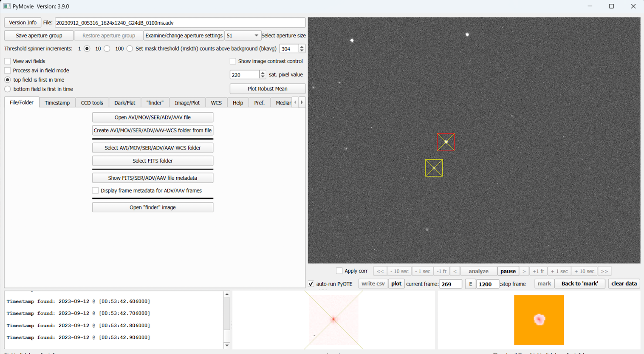Viewport: 644px width, 354px height.
Task: Open the aperture size dropdown
Action: (x=243, y=36)
